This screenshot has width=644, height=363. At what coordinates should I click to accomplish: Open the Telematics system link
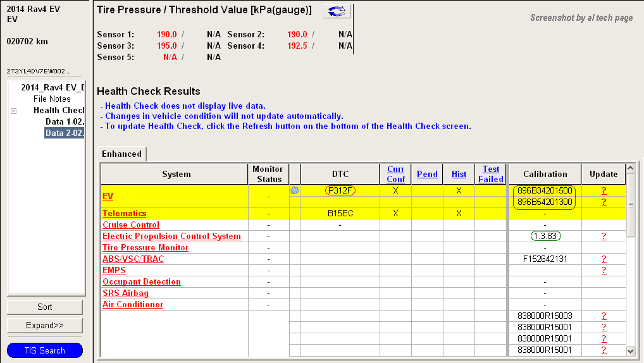pyautogui.click(x=124, y=213)
